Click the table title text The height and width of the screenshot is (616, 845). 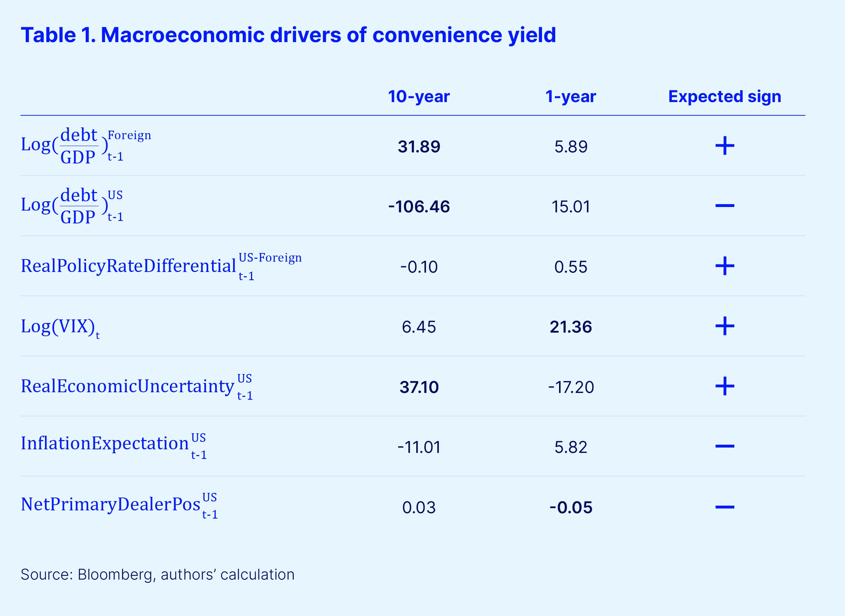pyautogui.click(x=288, y=35)
